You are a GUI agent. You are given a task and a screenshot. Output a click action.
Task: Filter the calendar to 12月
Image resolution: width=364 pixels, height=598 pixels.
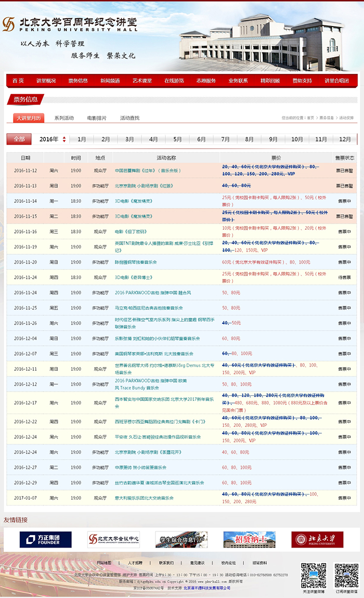pos(345,139)
